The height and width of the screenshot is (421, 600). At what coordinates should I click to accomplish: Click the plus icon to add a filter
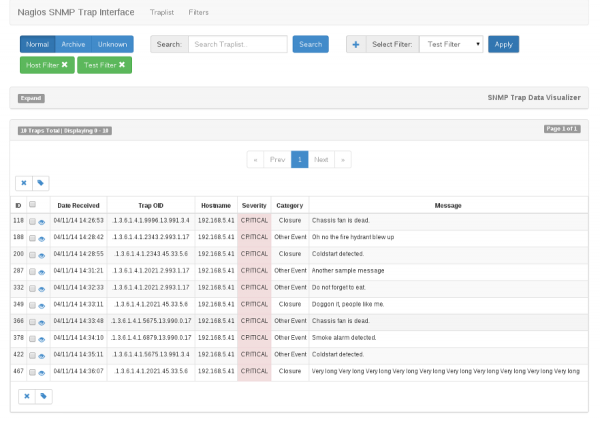(x=356, y=44)
